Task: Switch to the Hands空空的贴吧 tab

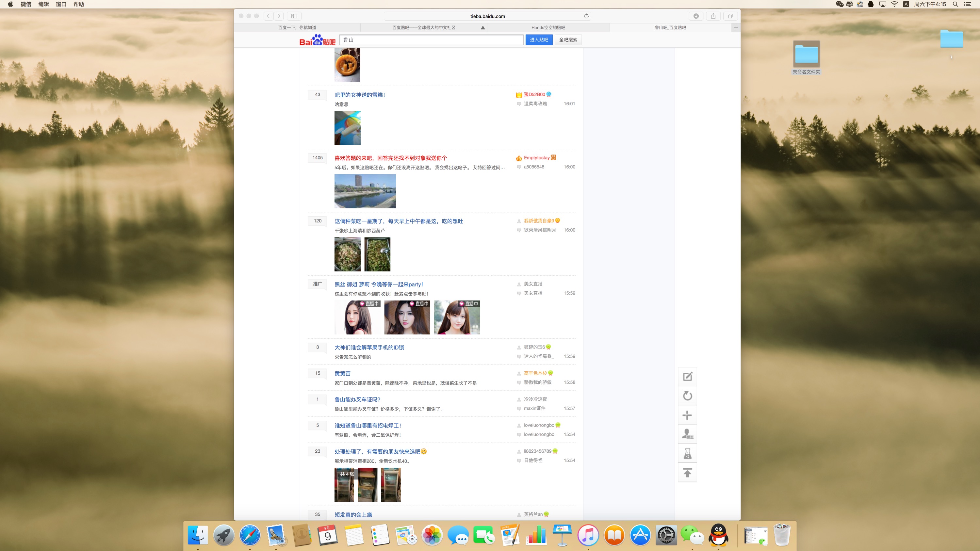Action: [548, 27]
